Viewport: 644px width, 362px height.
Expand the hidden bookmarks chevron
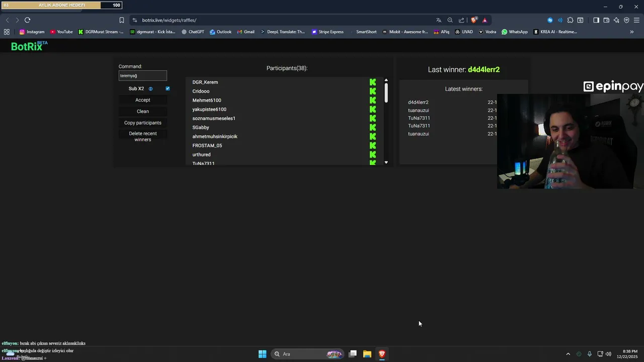tap(632, 32)
